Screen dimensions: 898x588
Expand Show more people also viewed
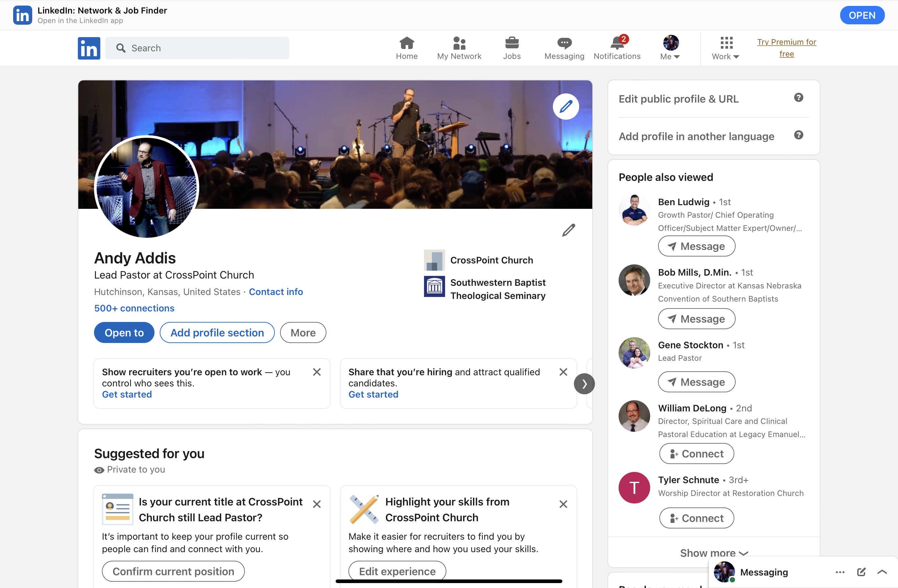pyautogui.click(x=713, y=553)
